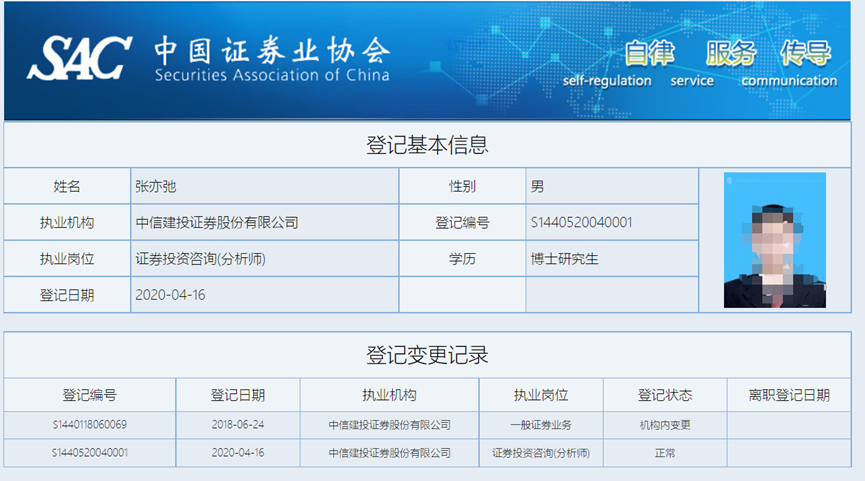Click the 姓名 label cell
The image size is (865, 481).
(x=67, y=186)
